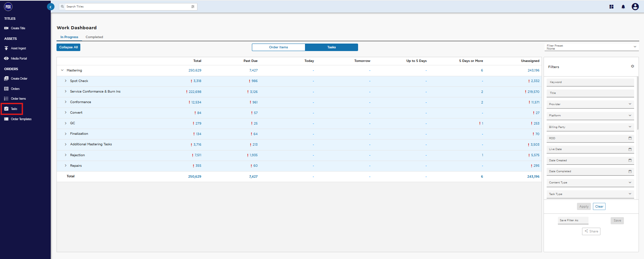
Task: Switch view to Order Items toggle
Action: 278,47
